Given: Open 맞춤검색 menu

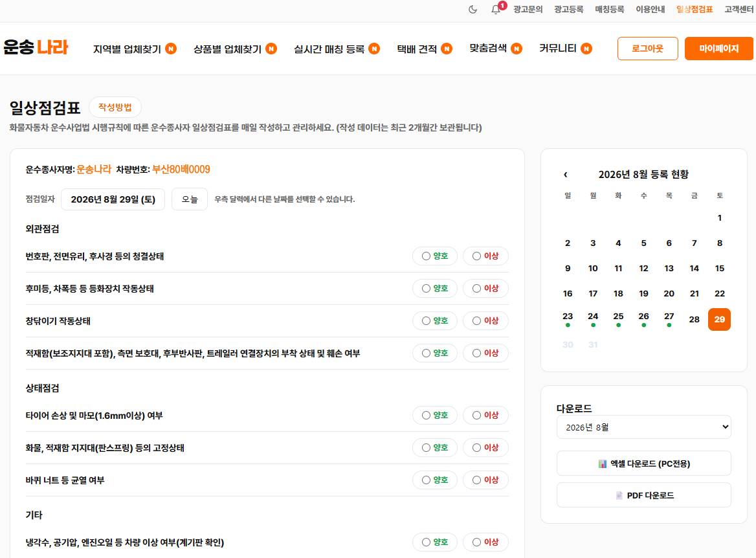Looking at the screenshot, I should (488, 49).
